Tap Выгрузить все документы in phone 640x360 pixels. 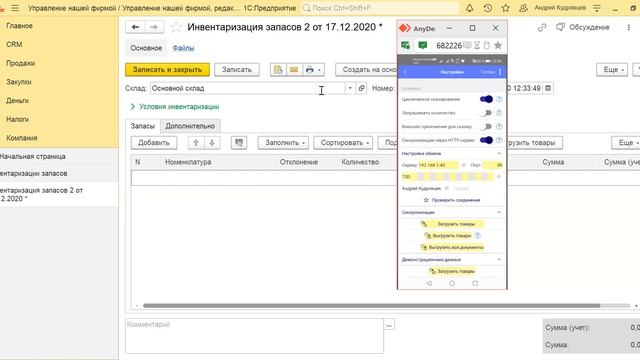[x=452, y=247]
